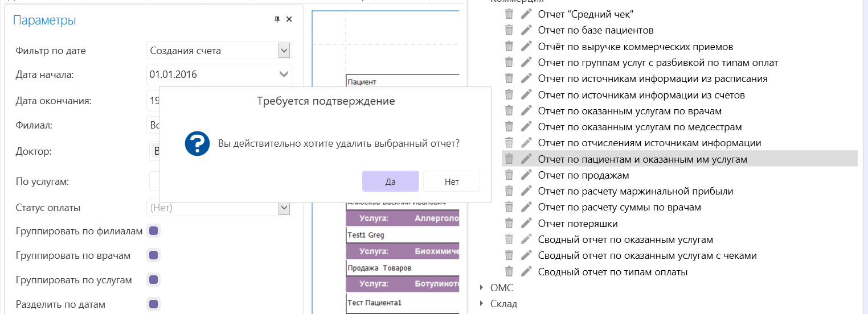The image size is (868, 314).
Task: Click Тест Пациента1 row in preview
Action: (x=403, y=302)
